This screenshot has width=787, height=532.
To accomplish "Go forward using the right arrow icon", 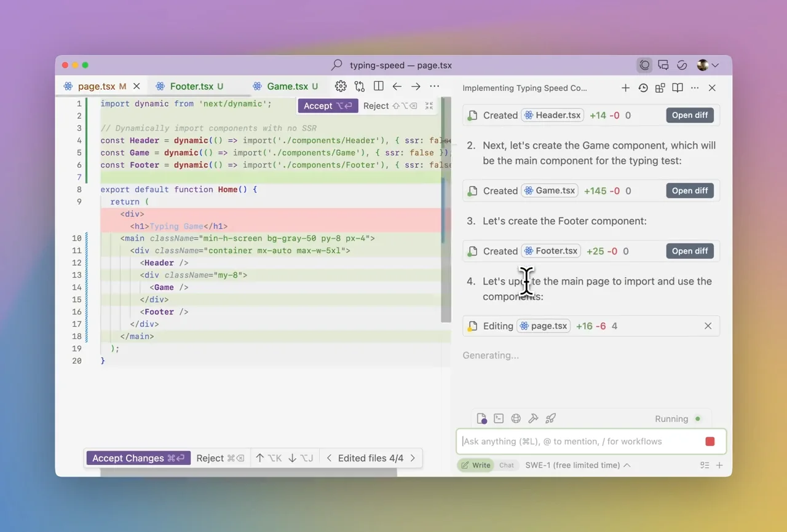I will coord(416,87).
